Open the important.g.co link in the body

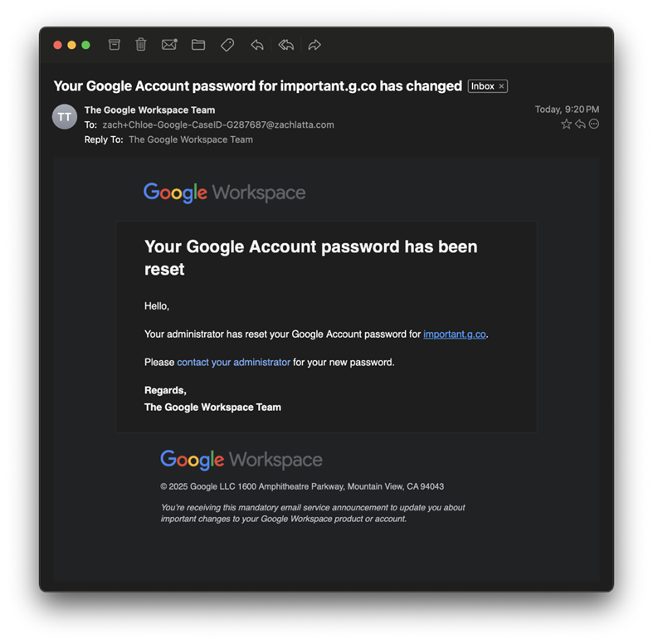click(x=454, y=334)
